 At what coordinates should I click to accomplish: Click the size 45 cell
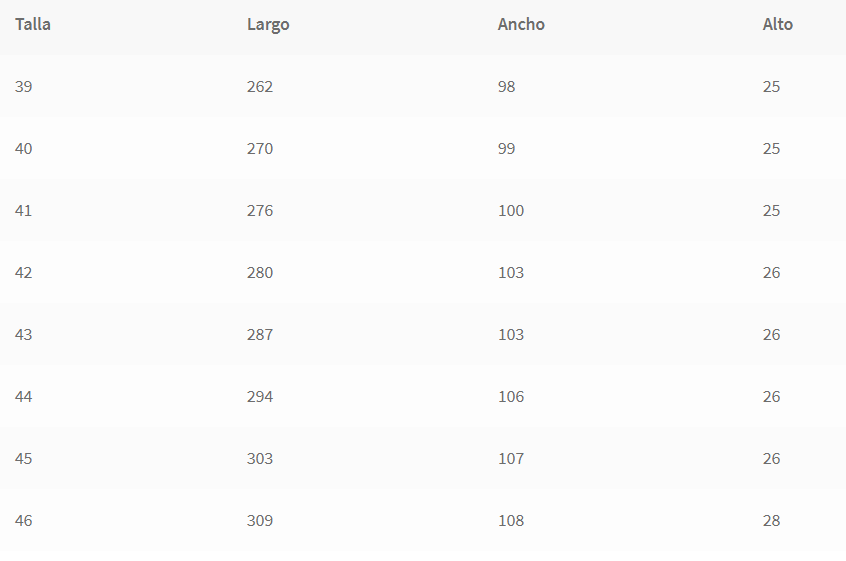click(24, 459)
